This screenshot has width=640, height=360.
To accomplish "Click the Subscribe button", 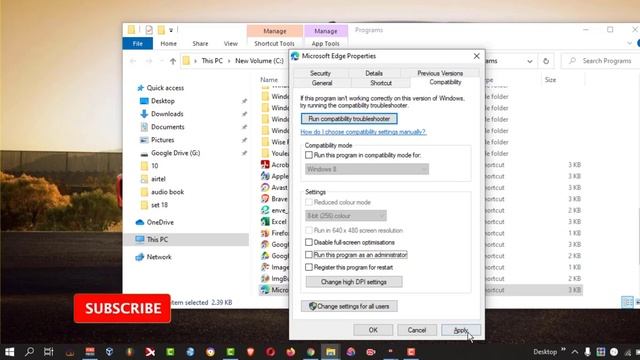I will tap(122, 309).
